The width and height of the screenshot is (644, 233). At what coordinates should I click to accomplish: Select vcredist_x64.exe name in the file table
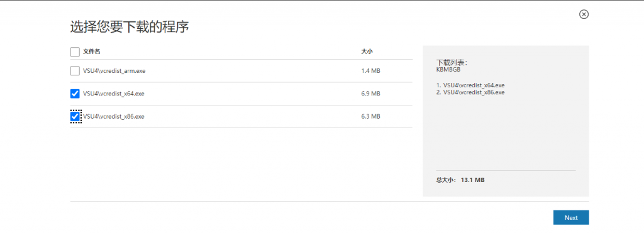pyautogui.click(x=114, y=94)
